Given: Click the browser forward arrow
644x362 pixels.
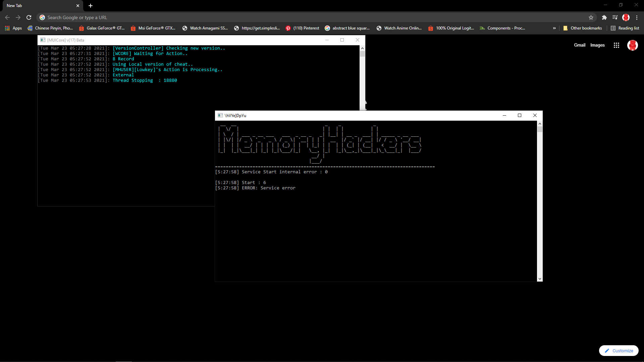Looking at the screenshot, I should pos(18,17).
